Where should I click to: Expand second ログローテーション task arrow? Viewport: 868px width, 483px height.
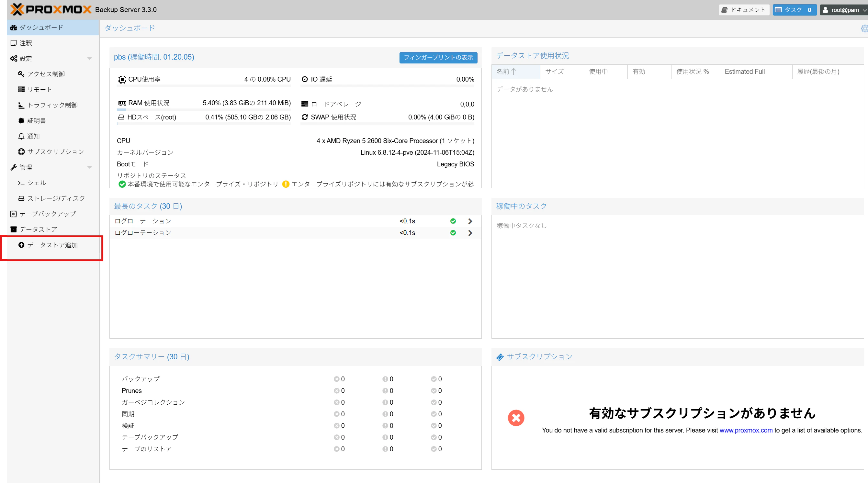[470, 233]
